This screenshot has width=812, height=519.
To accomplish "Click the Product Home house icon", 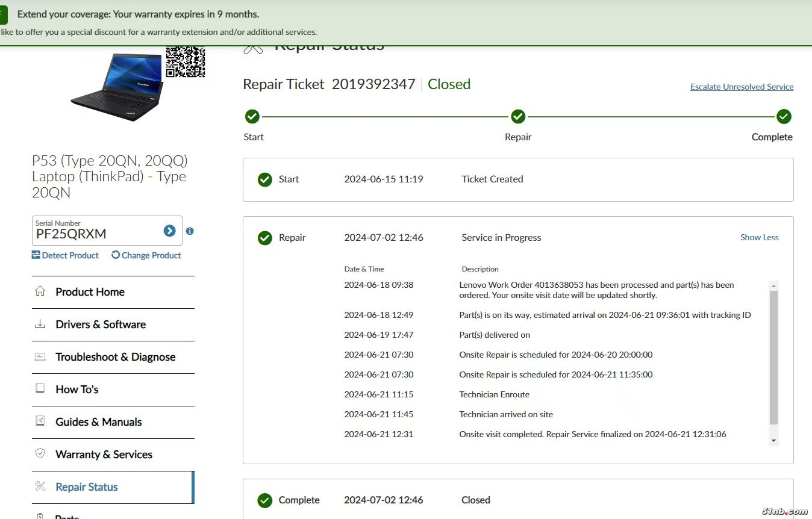I will pyautogui.click(x=40, y=291).
